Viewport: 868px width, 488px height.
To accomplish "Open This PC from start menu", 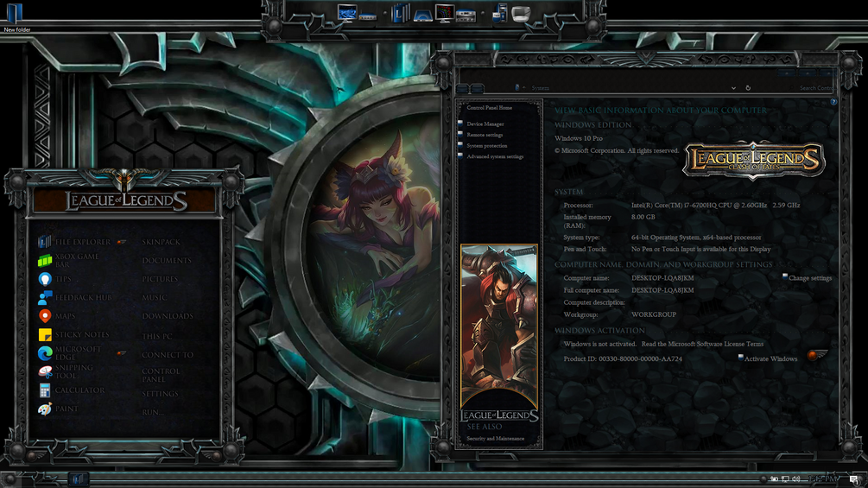I will pos(157,336).
